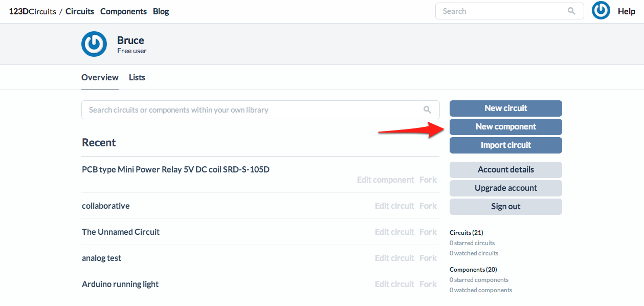Open Account details
644x306 pixels.
(x=506, y=169)
